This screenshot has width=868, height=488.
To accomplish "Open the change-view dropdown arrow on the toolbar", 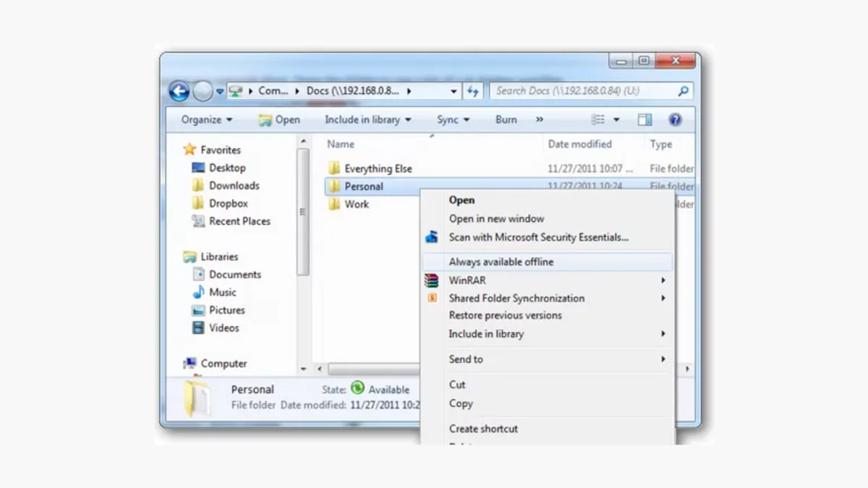I will click(616, 119).
